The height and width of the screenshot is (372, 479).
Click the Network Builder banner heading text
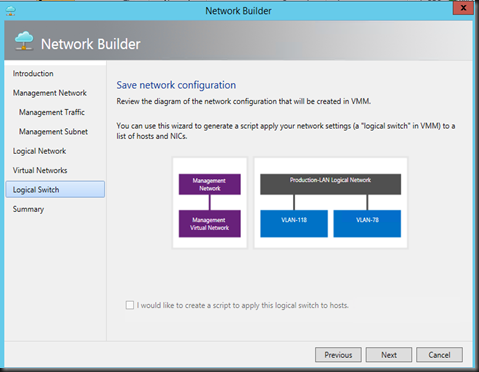(91, 44)
